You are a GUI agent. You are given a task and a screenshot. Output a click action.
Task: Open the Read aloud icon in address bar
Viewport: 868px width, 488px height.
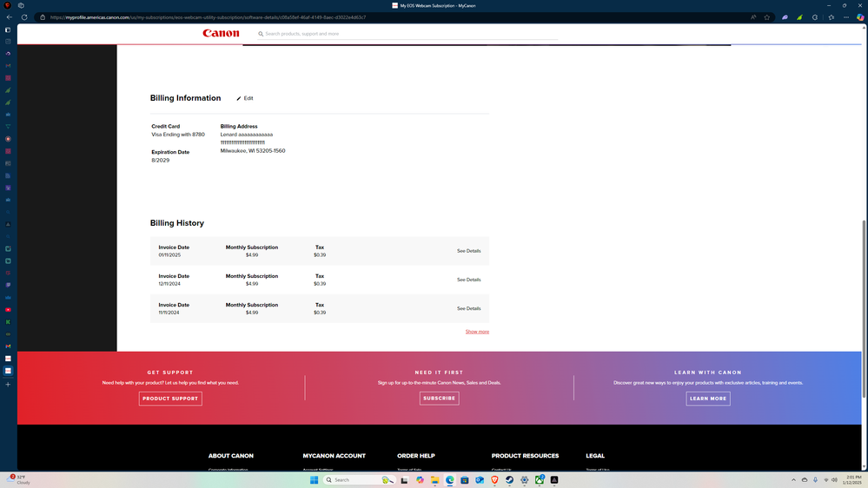click(752, 17)
